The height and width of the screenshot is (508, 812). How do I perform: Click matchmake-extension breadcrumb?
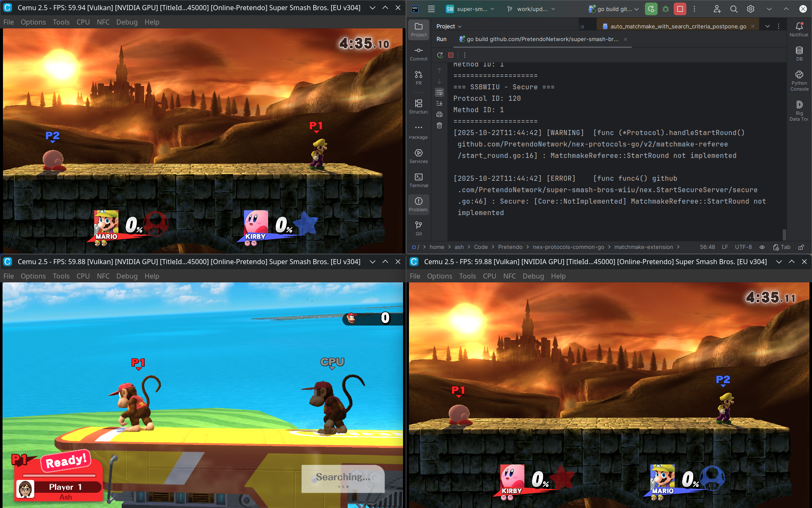(644, 247)
